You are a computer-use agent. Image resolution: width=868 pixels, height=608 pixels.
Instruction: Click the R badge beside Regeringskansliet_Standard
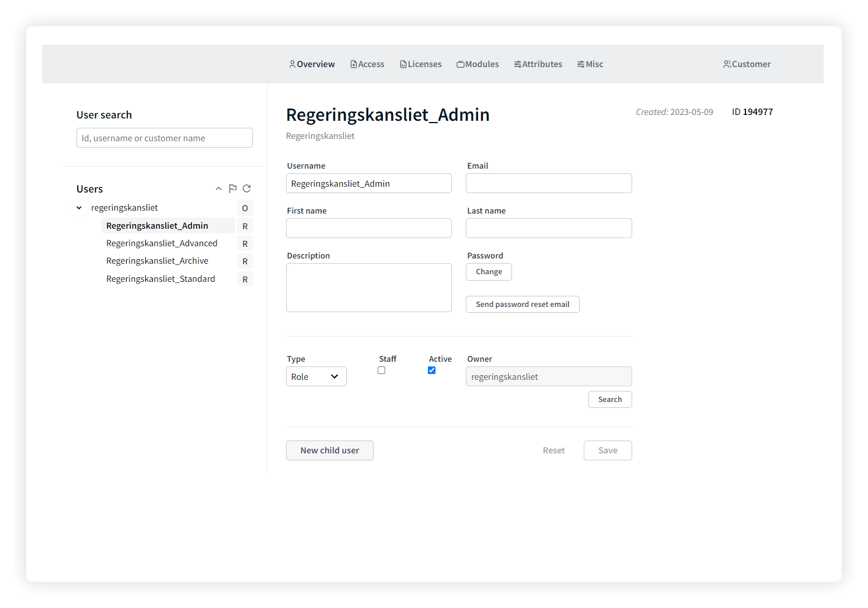[x=245, y=279]
